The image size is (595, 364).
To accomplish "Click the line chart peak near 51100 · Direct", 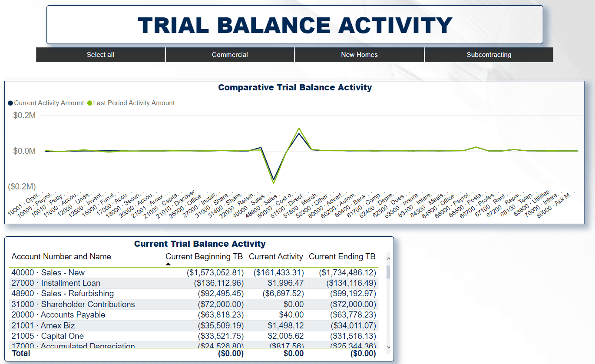I will click(299, 129).
